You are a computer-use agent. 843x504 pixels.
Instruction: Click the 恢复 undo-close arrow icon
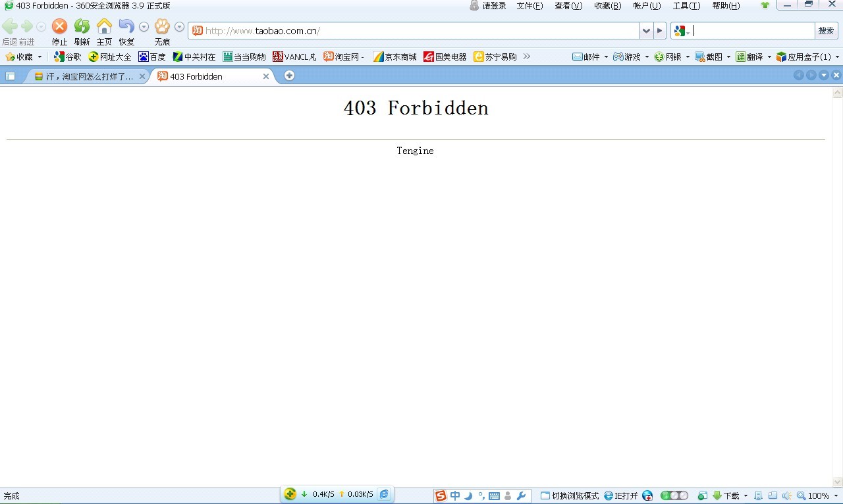tap(126, 27)
